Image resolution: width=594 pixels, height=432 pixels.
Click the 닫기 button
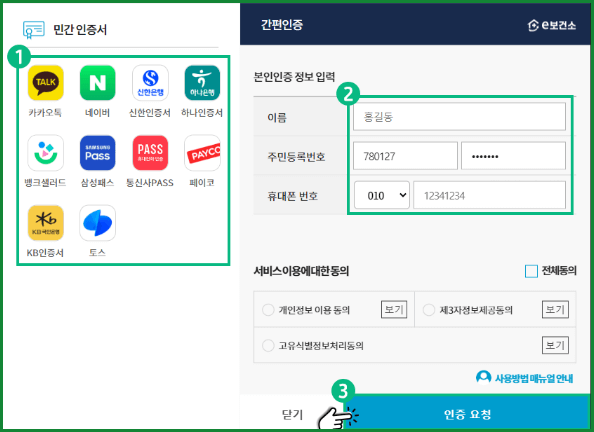point(292,414)
